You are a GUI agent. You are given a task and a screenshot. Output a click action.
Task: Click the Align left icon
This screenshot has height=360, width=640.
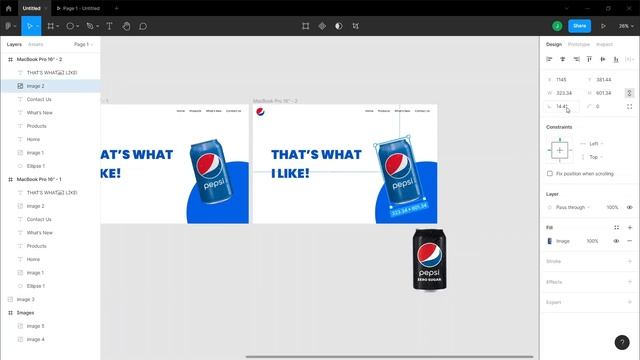click(x=549, y=60)
